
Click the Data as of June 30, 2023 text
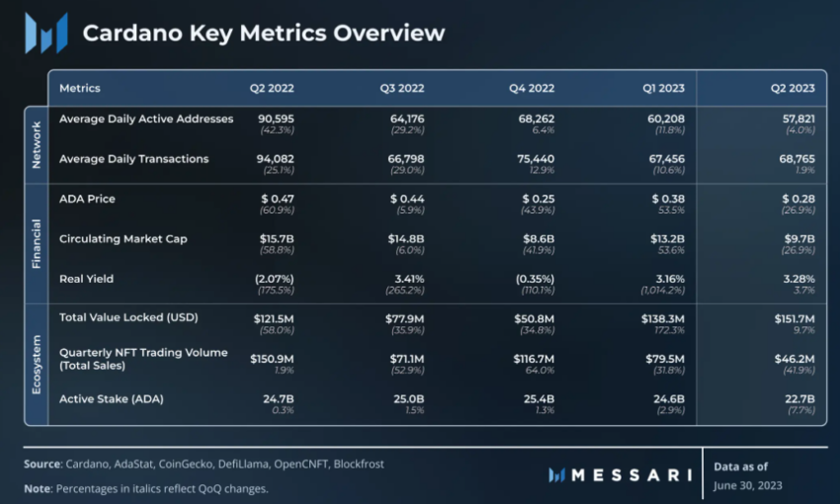click(748, 476)
